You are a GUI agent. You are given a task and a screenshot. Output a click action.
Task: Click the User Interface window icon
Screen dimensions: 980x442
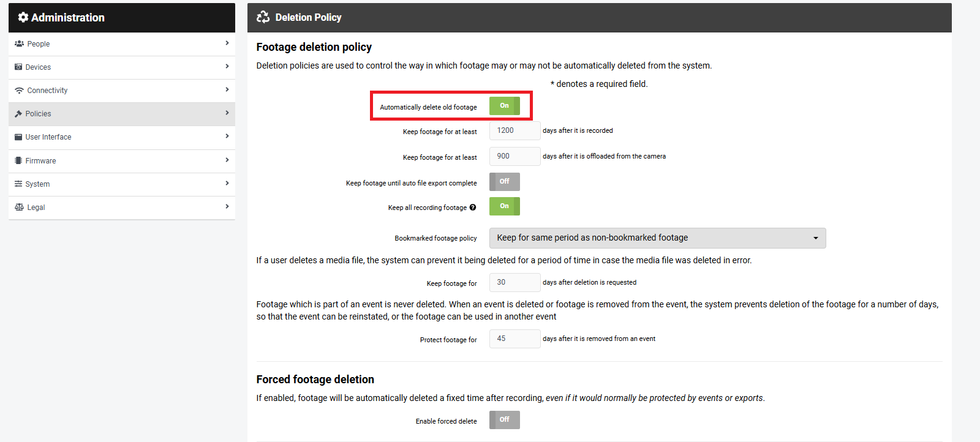(x=18, y=137)
